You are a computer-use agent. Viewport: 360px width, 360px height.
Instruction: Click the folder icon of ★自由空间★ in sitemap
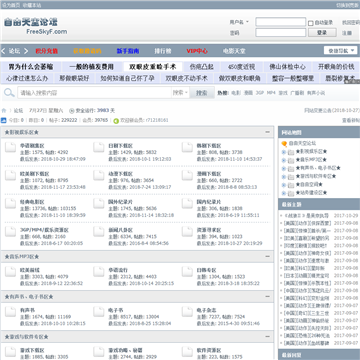tap(291, 185)
